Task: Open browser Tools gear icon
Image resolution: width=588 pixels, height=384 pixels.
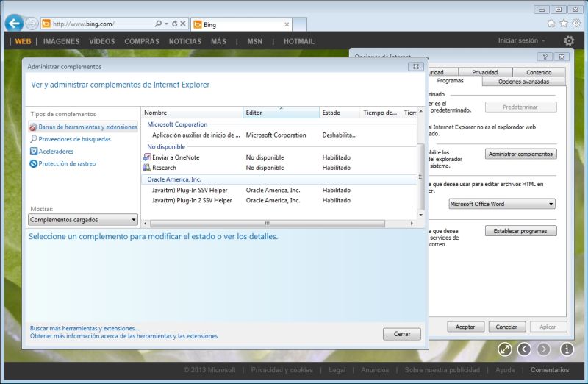Action: pyautogui.click(x=576, y=24)
